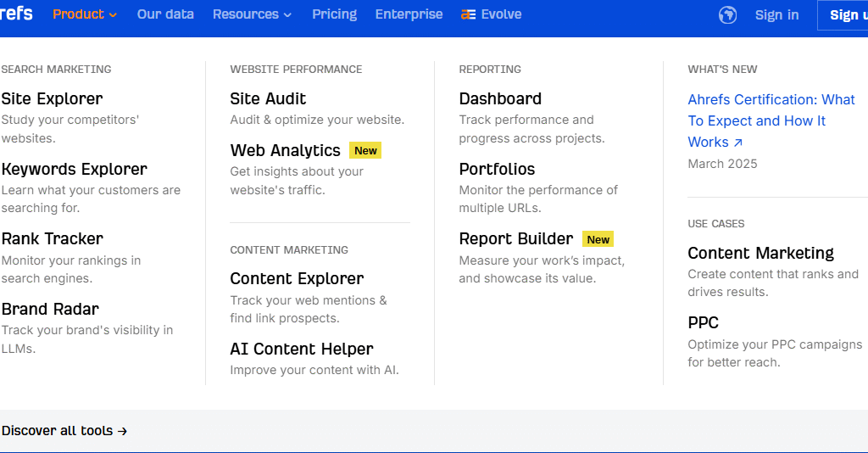The height and width of the screenshot is (453, 868).
Task: Click 'Track your brand's visibility in LLMs.' text
Action: (x=87, y=339)
